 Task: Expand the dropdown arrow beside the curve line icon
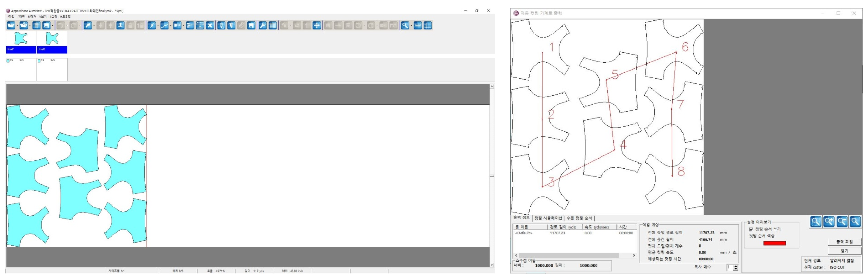click(170, 26)
